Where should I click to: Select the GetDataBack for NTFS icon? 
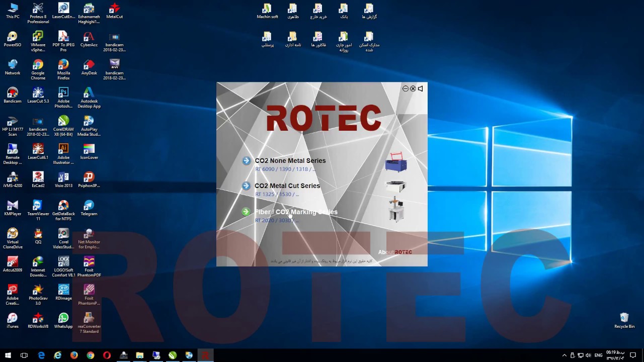tap(63, 211)
